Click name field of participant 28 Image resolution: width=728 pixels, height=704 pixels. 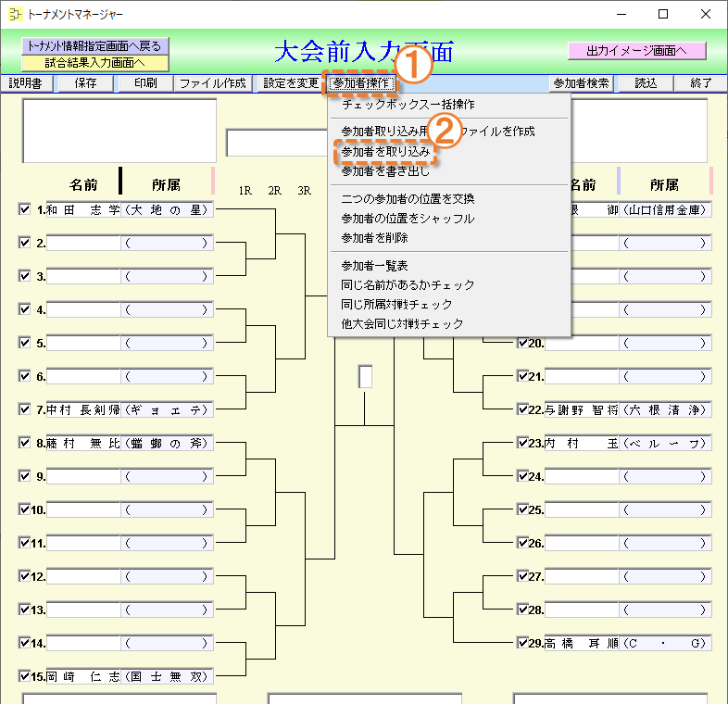click(582, 610)
